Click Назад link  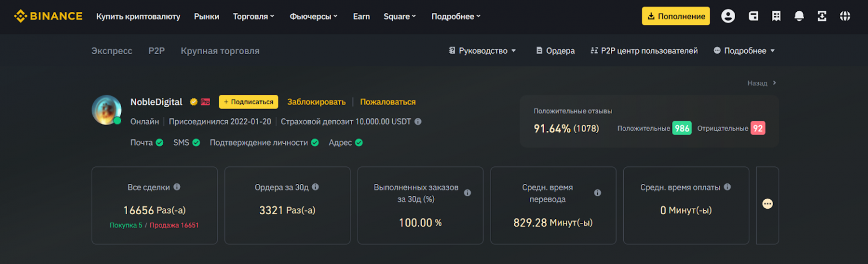click(762, 83)
